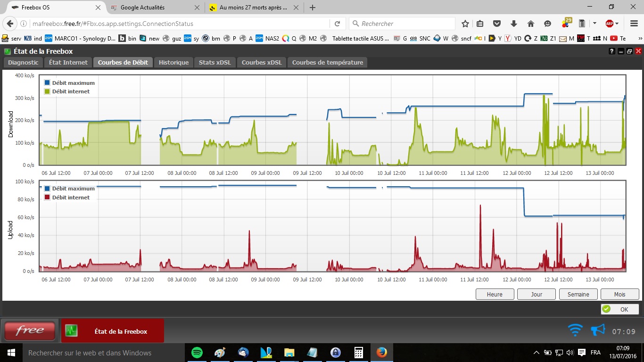The image size is (644, 362).
Task: Bookmark this page with star icon
Action: click(x=465, y=24)
